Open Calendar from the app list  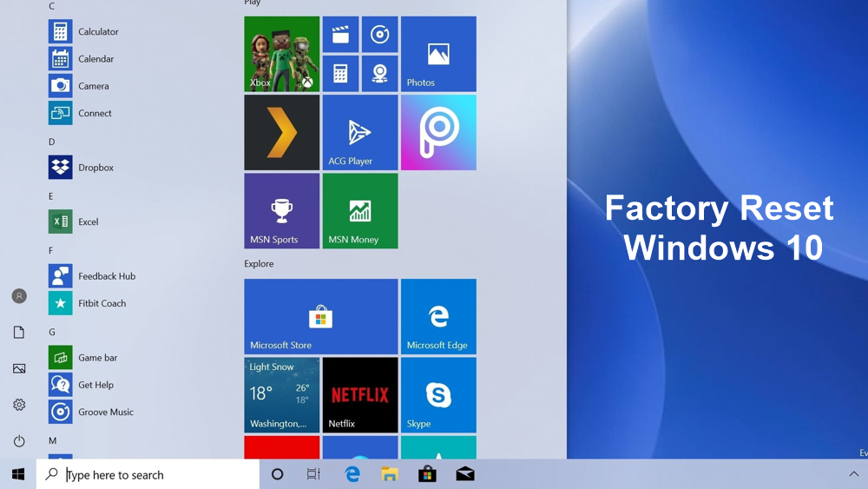click(x=81, y=59)
